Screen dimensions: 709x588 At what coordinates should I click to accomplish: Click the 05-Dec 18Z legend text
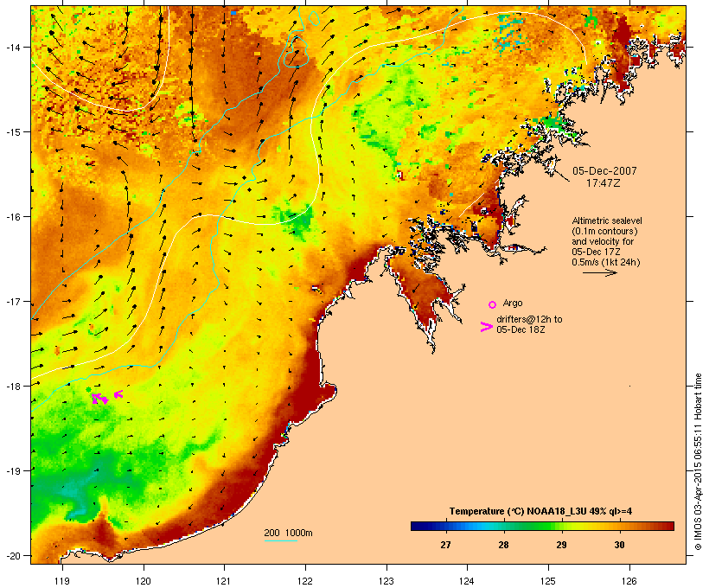pyautogui.click(x=521, y=329)
